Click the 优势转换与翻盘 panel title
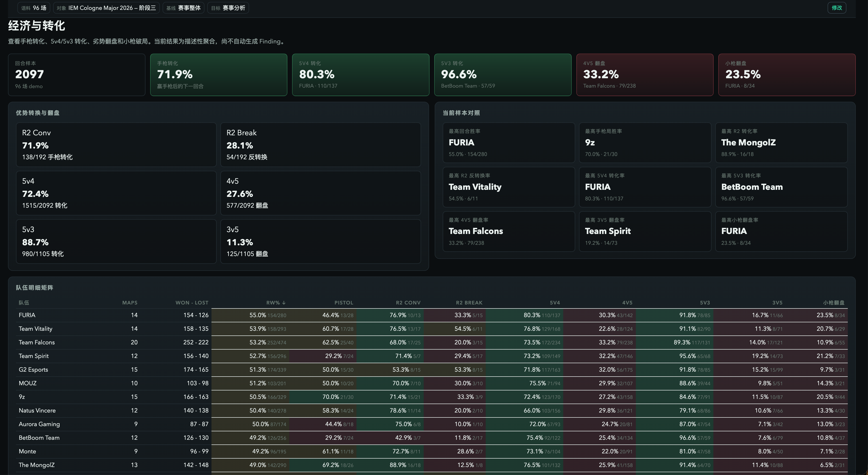 37,113
